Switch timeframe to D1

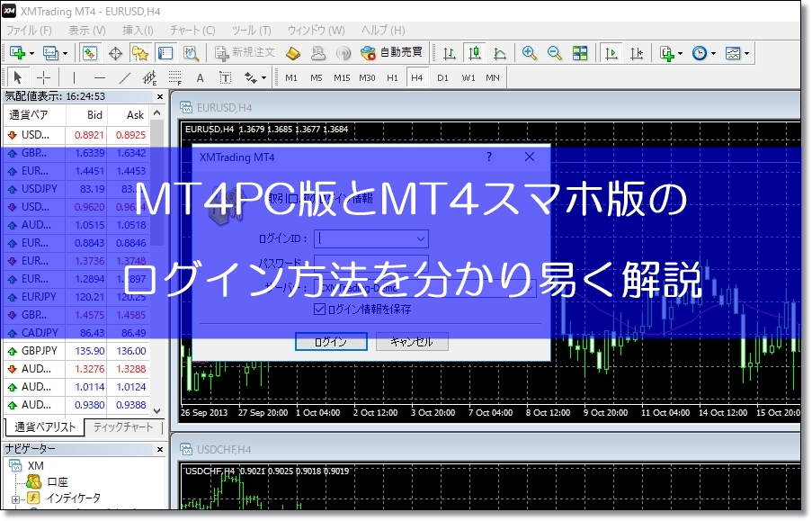(442, 77)
